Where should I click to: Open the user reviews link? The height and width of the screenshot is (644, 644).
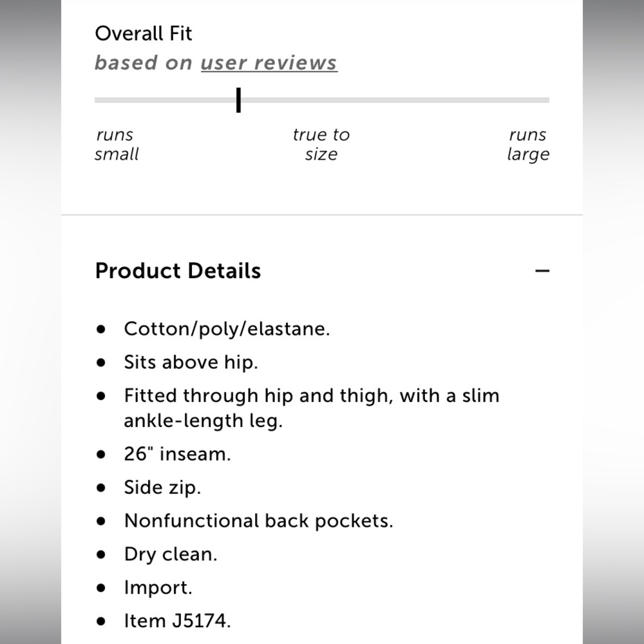point(269,62)
